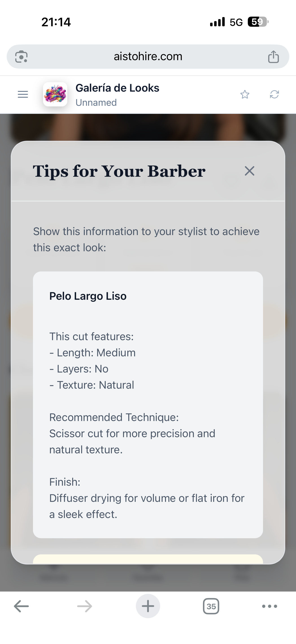This screenshot has height=644, width=296.
Task: Tap the Unnamed subtitle text
Action: pos(96,102)
